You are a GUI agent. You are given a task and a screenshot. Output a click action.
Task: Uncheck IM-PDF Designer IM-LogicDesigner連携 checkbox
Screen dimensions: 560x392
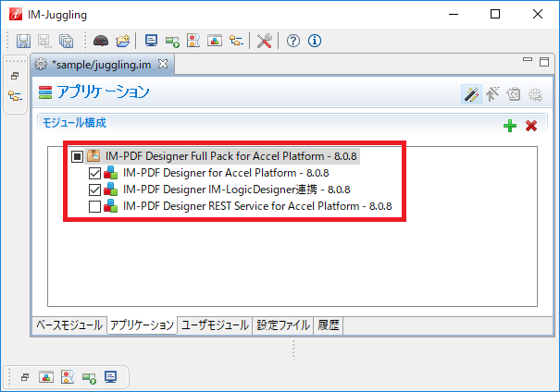point(94,190)
